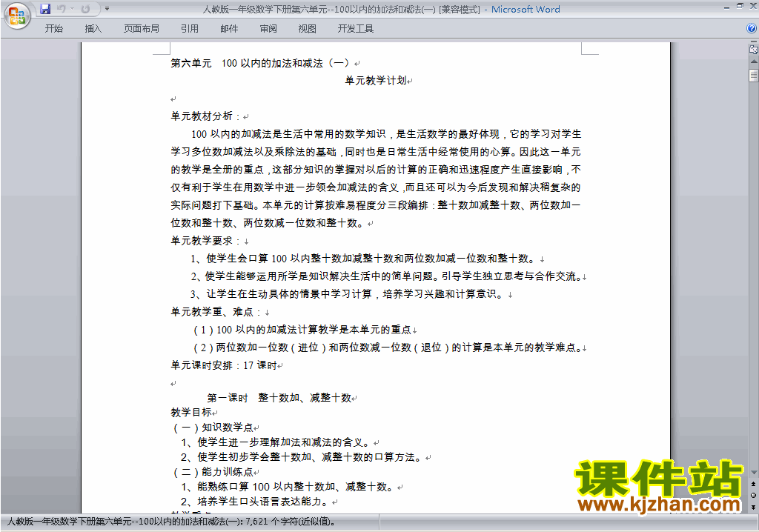The width and height of the screenshot is (759, 532).
Task: Open the Office Button menu
Action: (x=17, y=16)
